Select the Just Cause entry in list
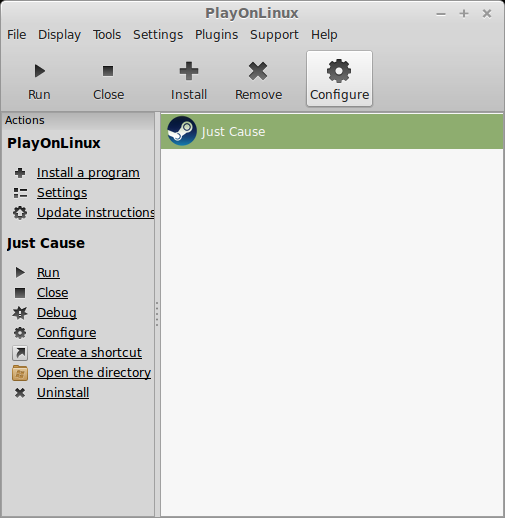Viewport: 505px width, 518px height. (x=332, y=131)
